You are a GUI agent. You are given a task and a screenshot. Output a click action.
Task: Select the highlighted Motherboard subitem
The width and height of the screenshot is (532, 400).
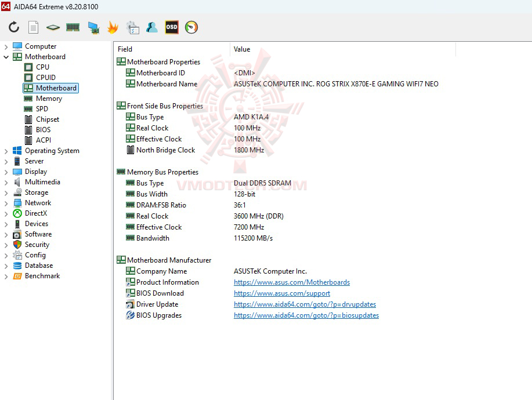click(51, 88)
